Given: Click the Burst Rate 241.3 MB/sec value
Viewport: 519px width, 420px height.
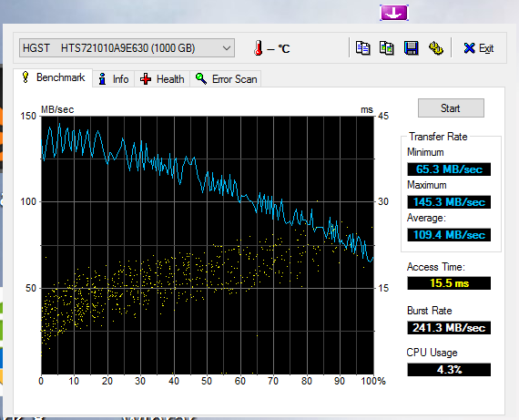Looking at the screenshot, I should pyautogui.click(x=449, y=328).
